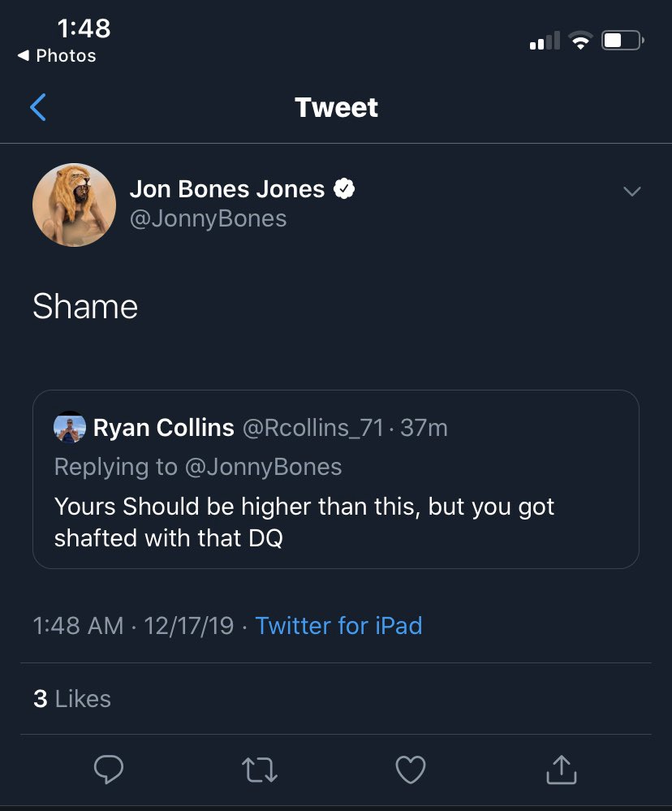Tap the blue back arrow
The width and height of the screenshot is (672, 811).
[38, 107]
